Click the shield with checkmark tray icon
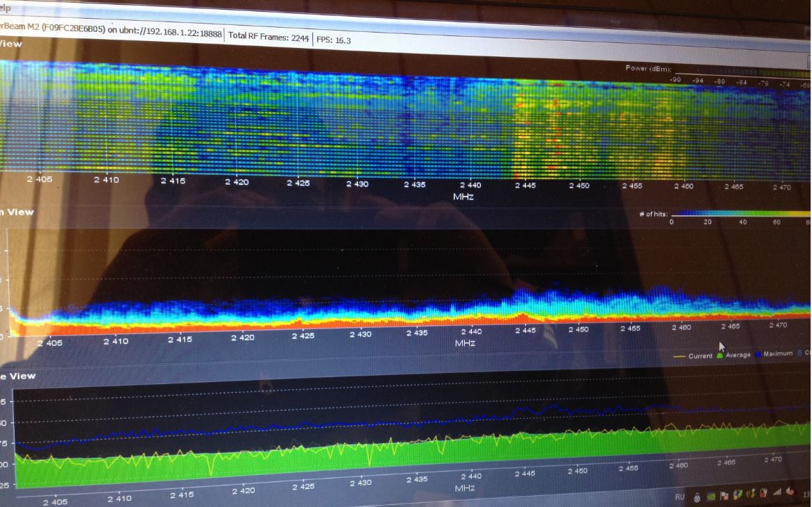 point(738,496)
